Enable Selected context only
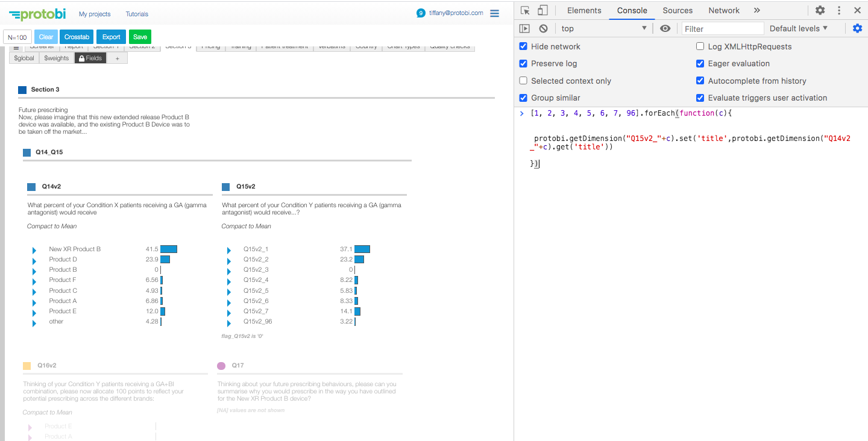This screenshot has height=441, width=868. pos(523,81)
